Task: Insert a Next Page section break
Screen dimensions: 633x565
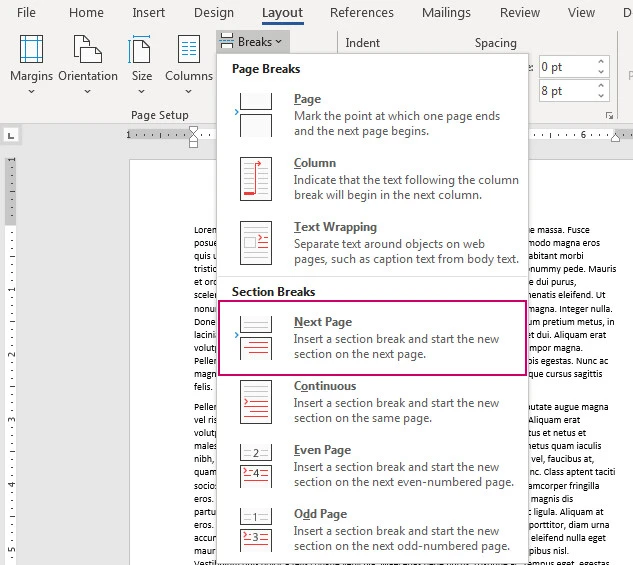Action: coord(372,338)
